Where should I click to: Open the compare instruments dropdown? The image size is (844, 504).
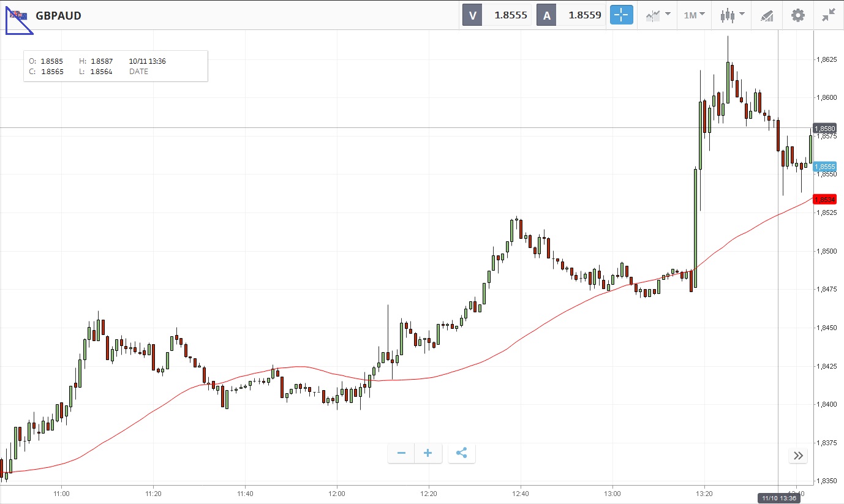[657, 15]
